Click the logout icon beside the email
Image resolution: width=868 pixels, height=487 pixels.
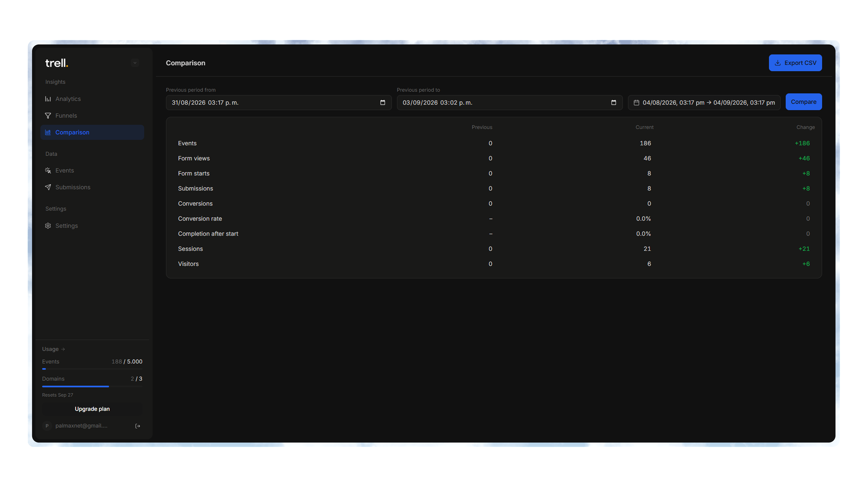point(137,426)
